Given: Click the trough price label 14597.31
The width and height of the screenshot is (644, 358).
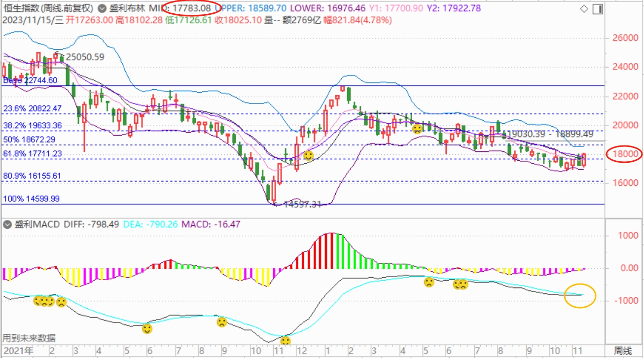Looking at the screenshot, I should pyautogui.click(x=302, y=204).
